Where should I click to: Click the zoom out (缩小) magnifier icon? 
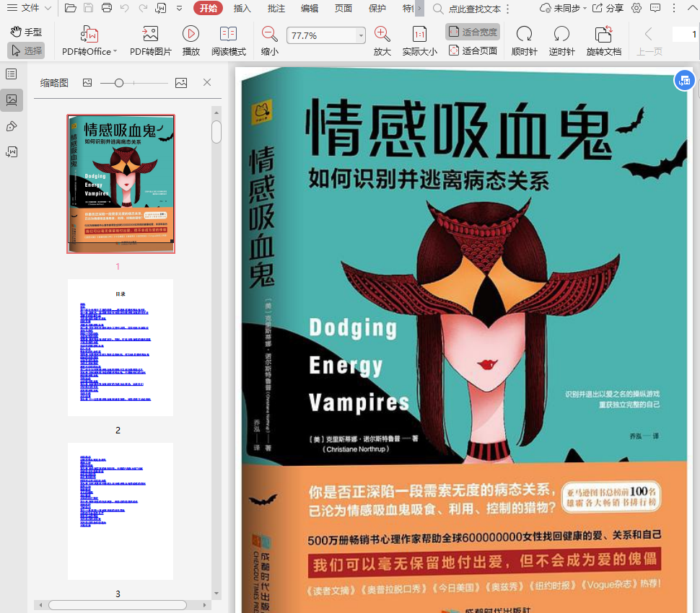270,34
